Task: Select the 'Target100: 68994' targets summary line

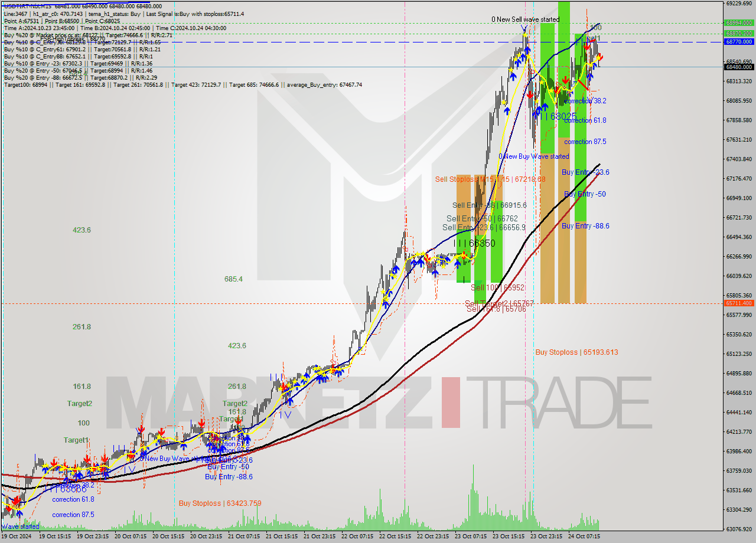Action: (183, 85)
